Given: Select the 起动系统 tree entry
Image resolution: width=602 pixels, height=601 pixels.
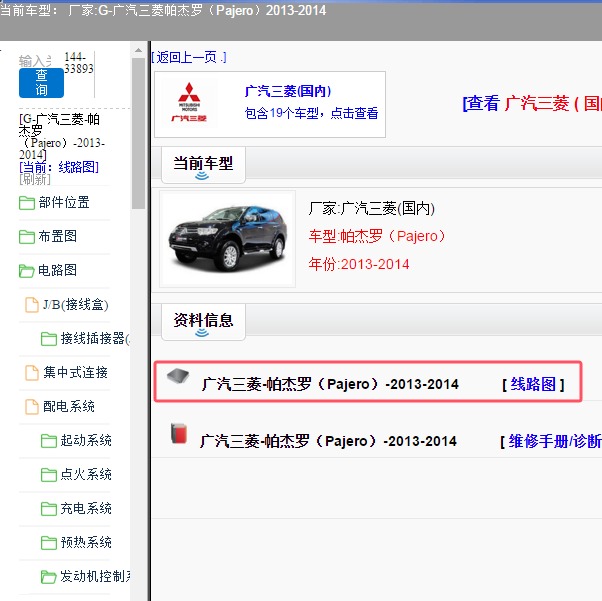Looking at the screenshot, I should (x=86, y=440).
